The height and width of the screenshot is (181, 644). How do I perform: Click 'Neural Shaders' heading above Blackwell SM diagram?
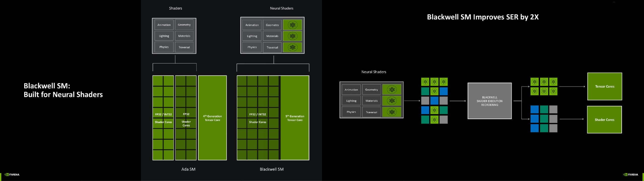(x=281, y=8)
